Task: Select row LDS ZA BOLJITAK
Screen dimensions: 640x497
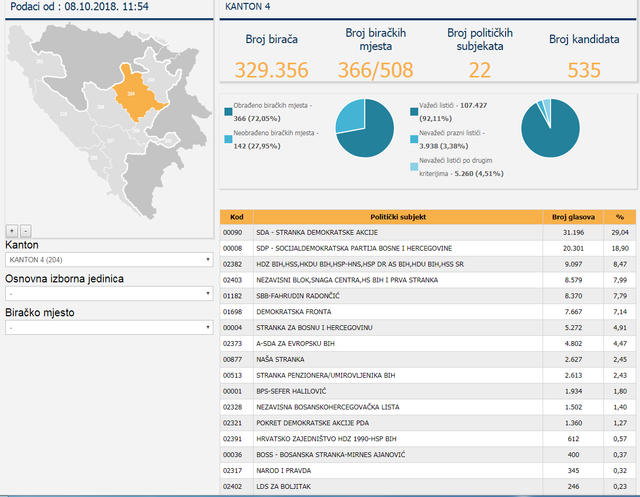Action: click(428, 487)
